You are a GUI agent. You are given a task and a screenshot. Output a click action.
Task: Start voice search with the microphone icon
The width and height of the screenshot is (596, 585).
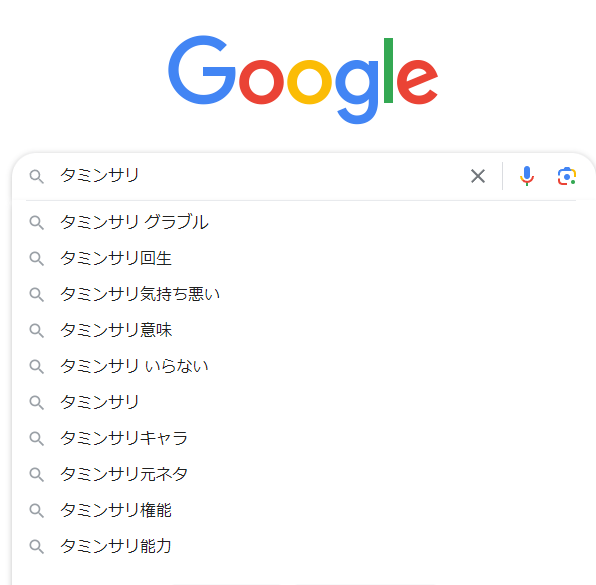point(526,176)
